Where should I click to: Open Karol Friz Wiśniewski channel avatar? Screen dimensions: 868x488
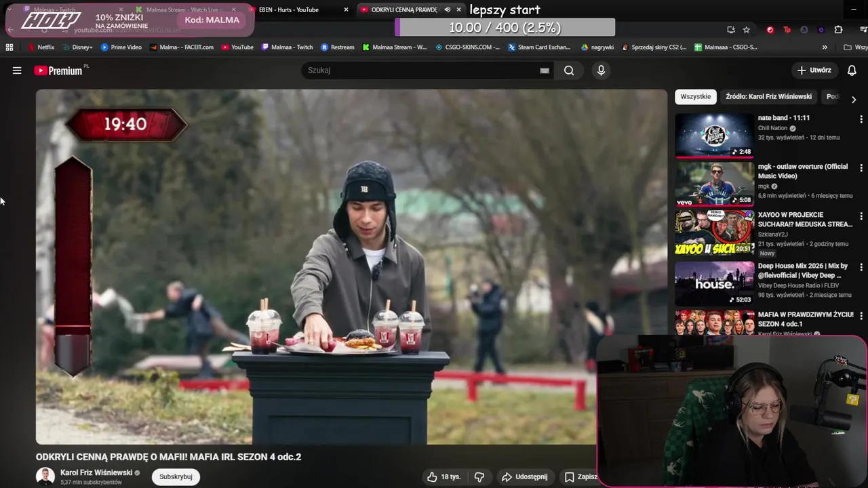point(45,476)
